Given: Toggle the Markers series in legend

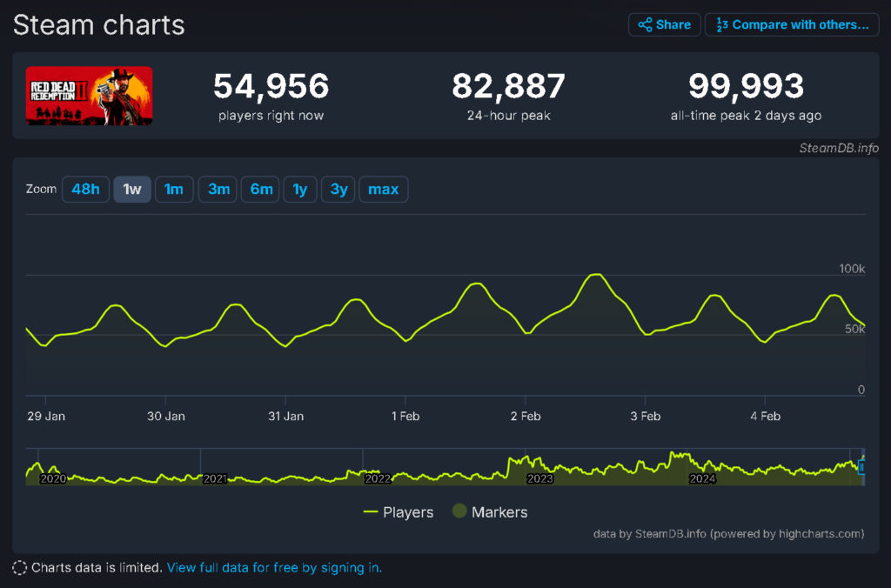Looking at the screenshot, I should [490, 512].
